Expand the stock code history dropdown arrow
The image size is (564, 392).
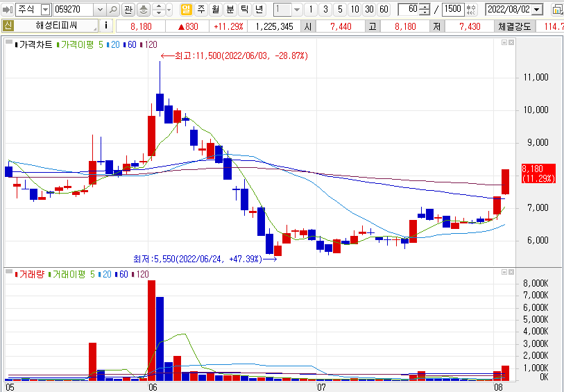100,9
